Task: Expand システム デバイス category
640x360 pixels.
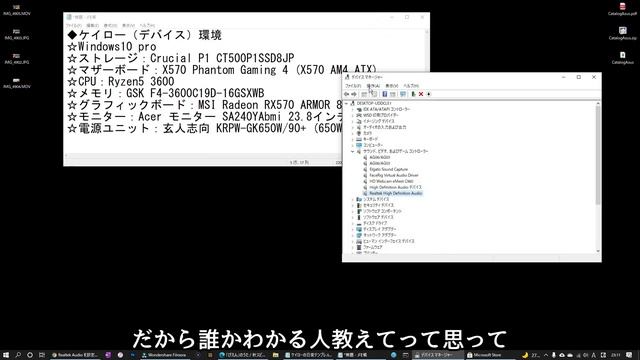Action: click(353, 199)
